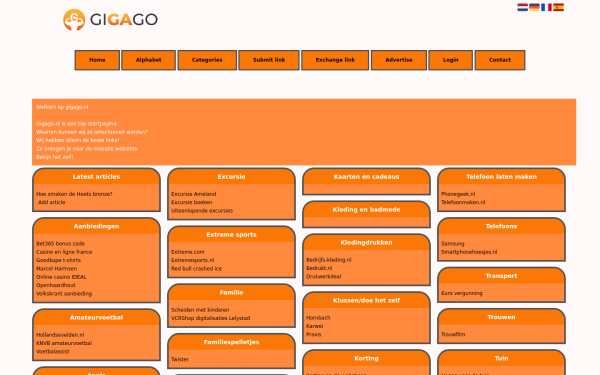The image size is (600, 375).
Task: Visit Hornbach link
Action: pyautogui.click(x=318, y=318)
